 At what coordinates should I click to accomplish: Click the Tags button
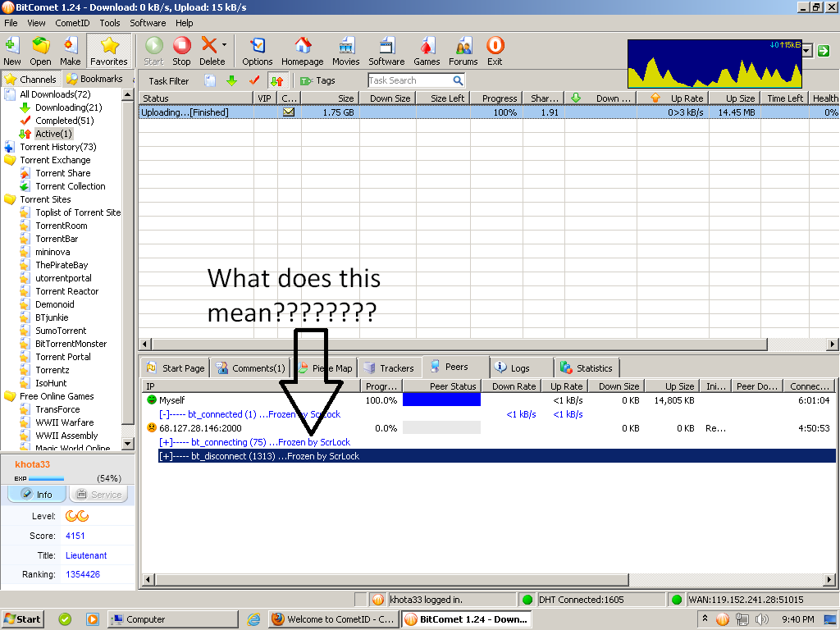(x=317, y=81)
